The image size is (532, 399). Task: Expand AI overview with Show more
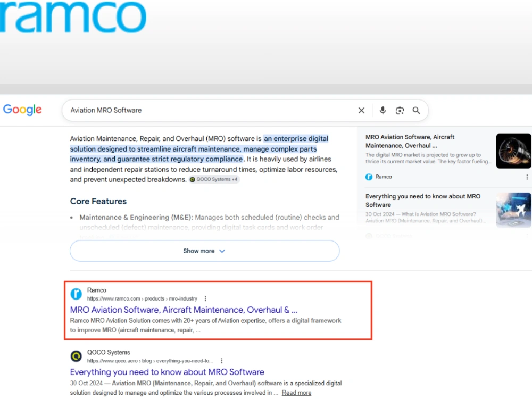205,251
